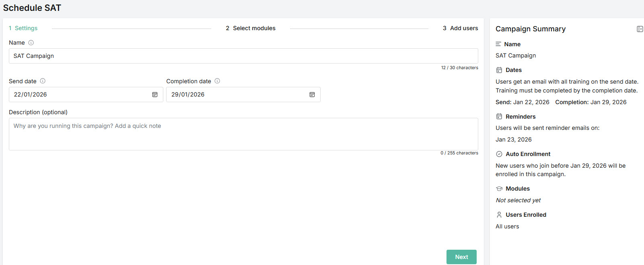The width and height of the screenshot is (644, 265).
Task: Click the Send date field showing 22/01/2026
Action: (80, 94)
